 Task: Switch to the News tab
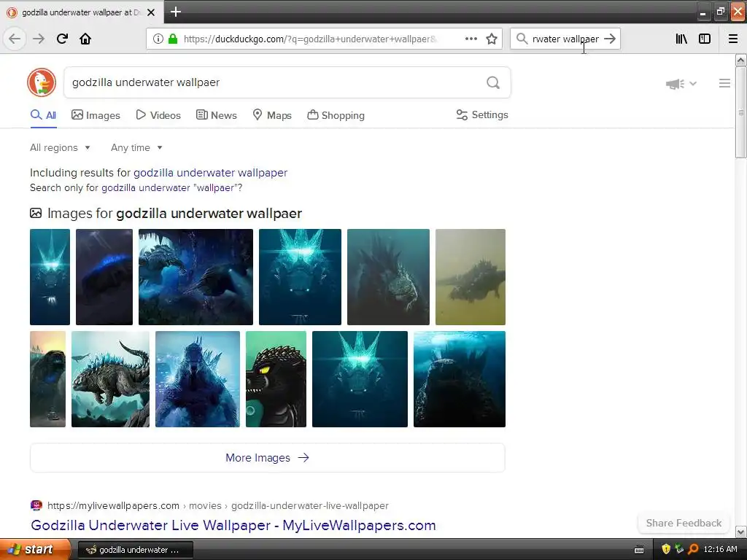216,115
